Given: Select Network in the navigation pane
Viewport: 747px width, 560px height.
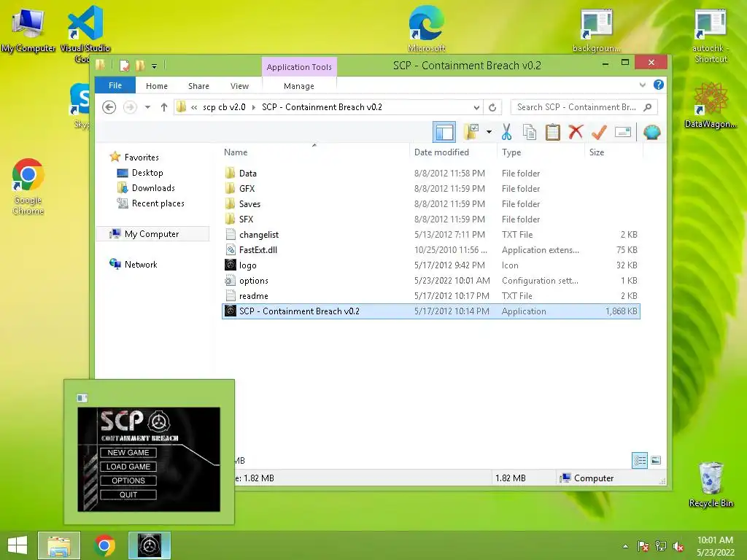Looking at the screenshot, I should point(141,264).
